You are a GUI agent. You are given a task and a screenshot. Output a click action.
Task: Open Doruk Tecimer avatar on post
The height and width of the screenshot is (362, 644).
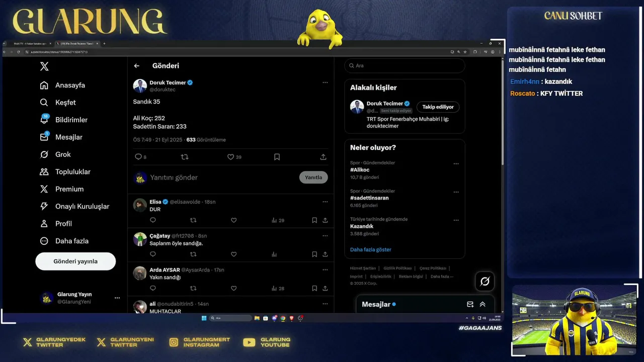(140, 86)
